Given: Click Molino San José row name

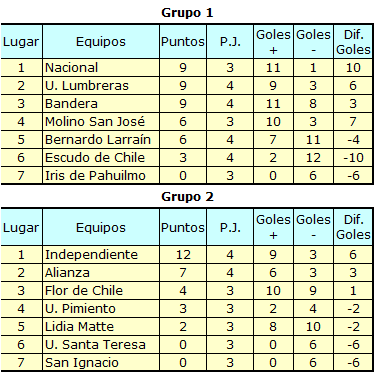Looking at the screenshot, I should (x=95, y=122).
